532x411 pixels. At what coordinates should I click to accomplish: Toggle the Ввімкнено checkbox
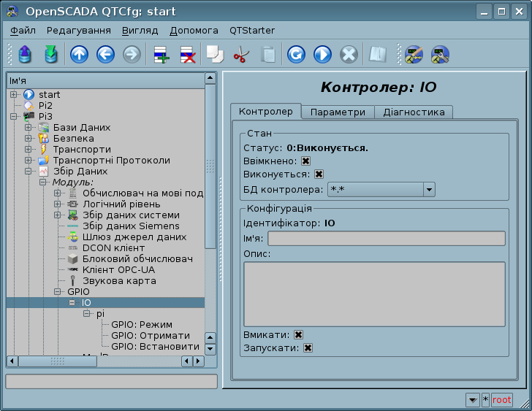(305, 161)
